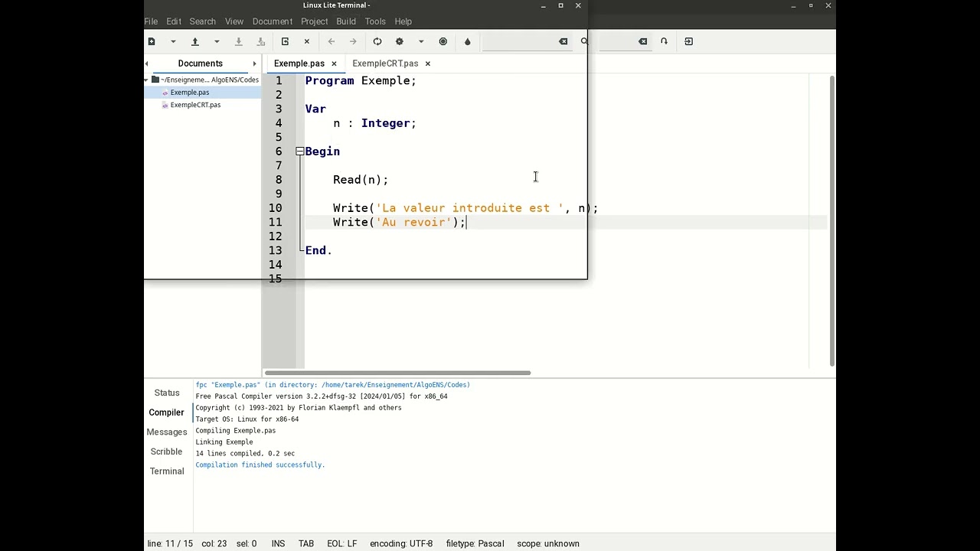
Task: Switch to the Messages tab
Action: (167, 432)
